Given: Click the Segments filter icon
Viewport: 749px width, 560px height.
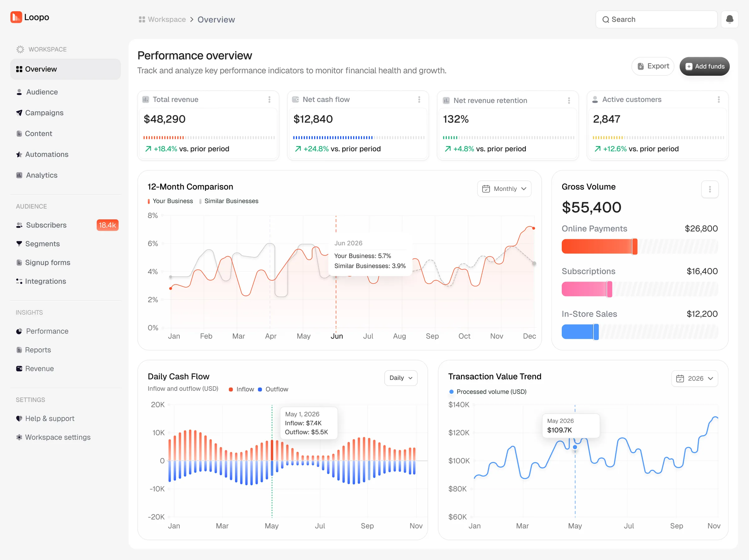Looking at the screenshot, I should click(19, 244).
